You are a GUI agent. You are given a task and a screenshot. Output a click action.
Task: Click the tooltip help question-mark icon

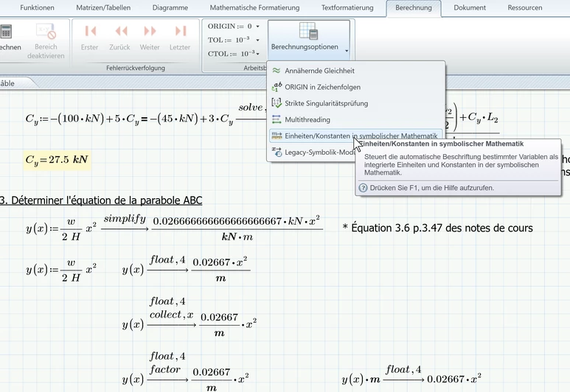[x=363, y=188]
